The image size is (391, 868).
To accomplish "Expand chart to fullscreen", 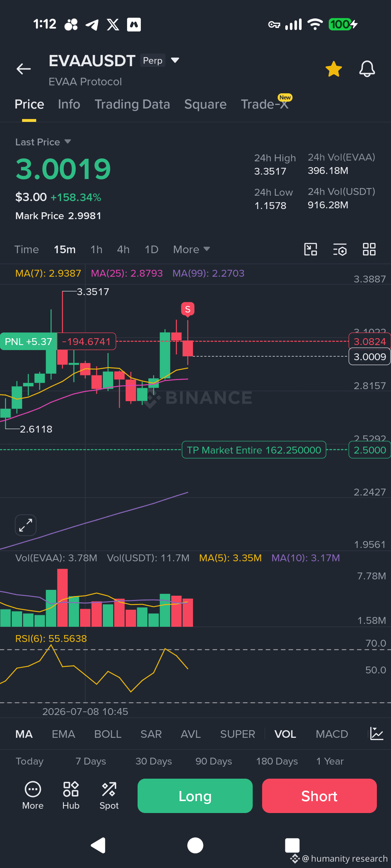I will [x=26, y=525].
